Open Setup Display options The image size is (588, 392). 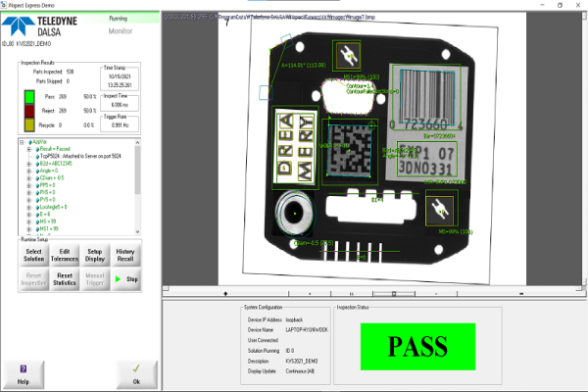95,255
